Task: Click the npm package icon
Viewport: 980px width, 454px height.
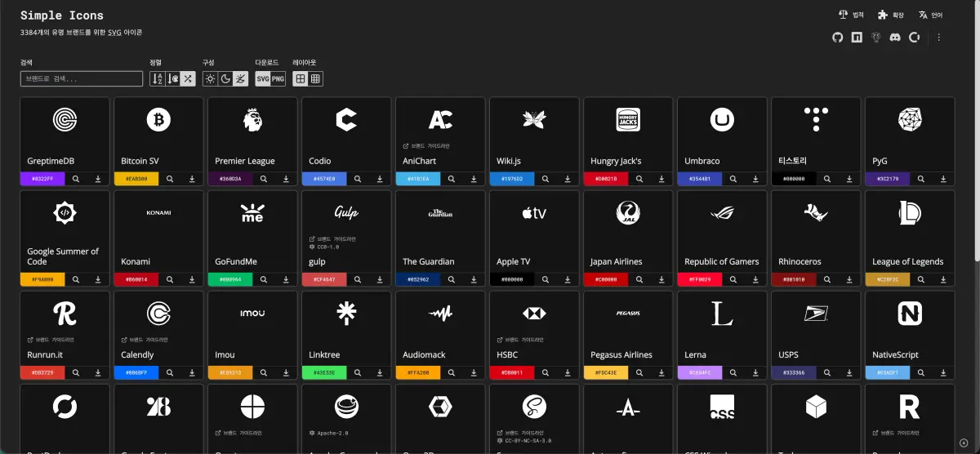Action: pos(857,38)
